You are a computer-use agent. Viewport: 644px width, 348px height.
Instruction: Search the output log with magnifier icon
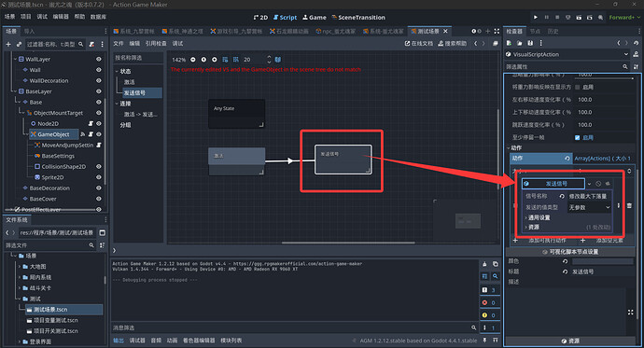click(x=496, y=276)
